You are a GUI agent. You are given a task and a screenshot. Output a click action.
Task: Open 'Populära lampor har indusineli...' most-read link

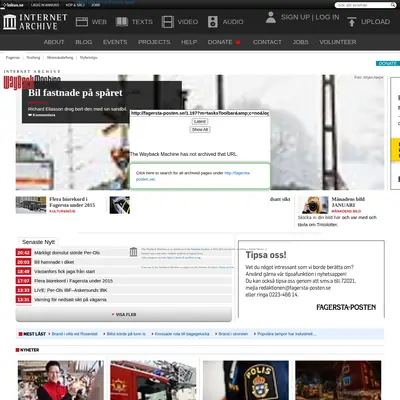287,334
